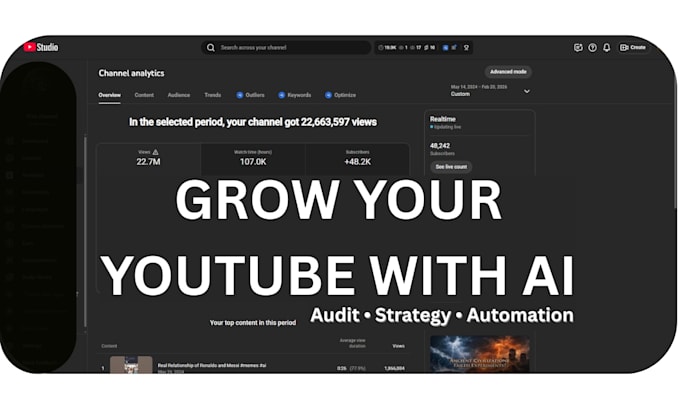Click the Create button
The image size is (680, 409).
pyautogui.click(x=633, y=47)
